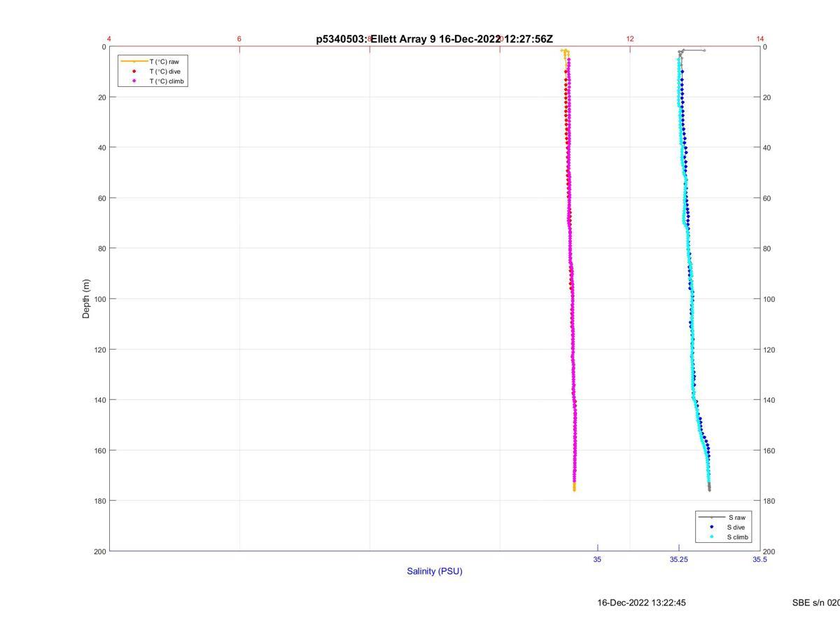
Task: Click '20' on the right depth axis
Action: (x=767, y=97)
